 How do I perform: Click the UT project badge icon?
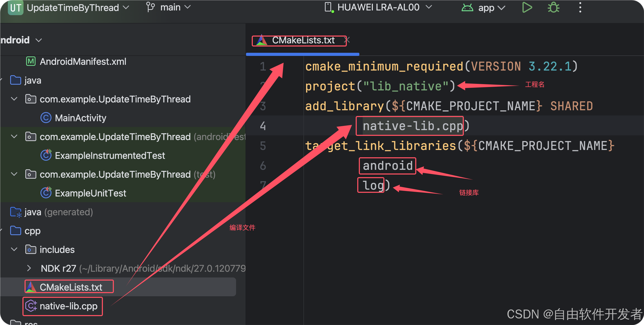[16, 8]
